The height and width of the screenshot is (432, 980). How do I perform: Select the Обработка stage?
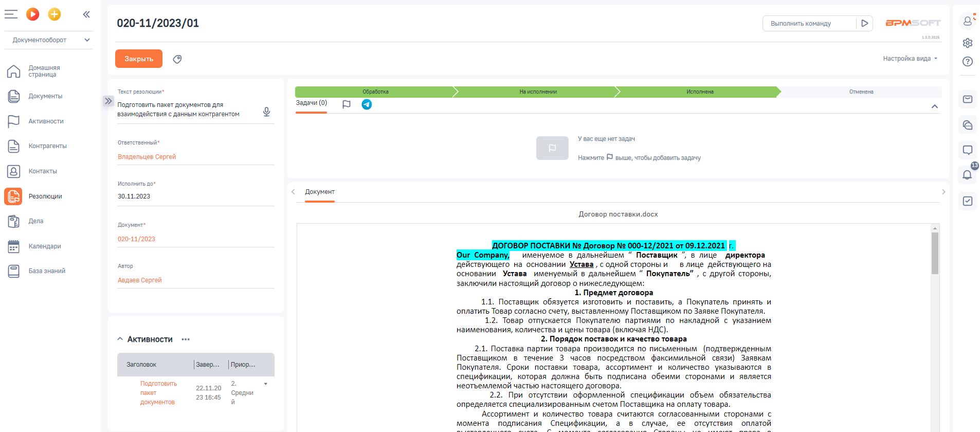click(x=375, y=92)
